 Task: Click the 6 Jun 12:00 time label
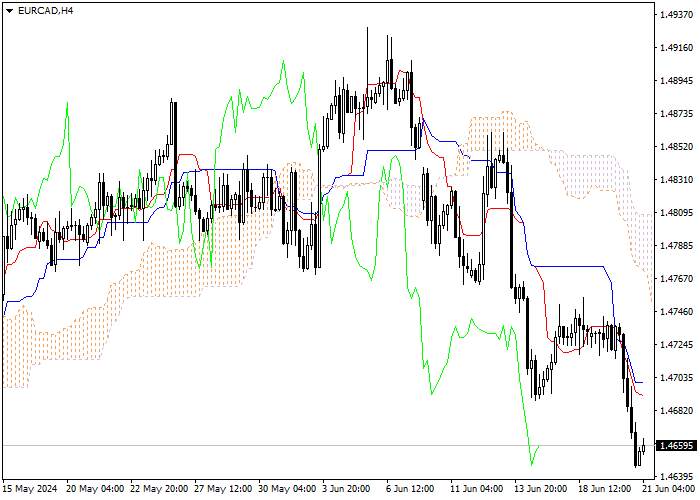click(x=410, y=489)
